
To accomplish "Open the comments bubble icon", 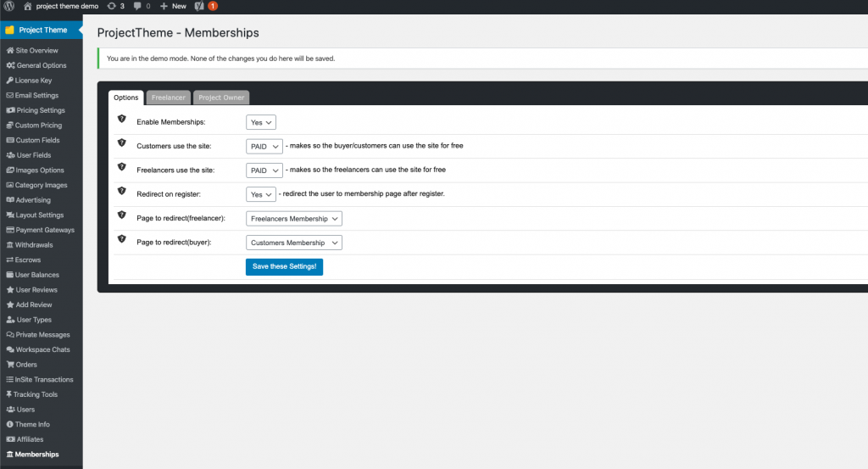I will click(x=137, y=6).
